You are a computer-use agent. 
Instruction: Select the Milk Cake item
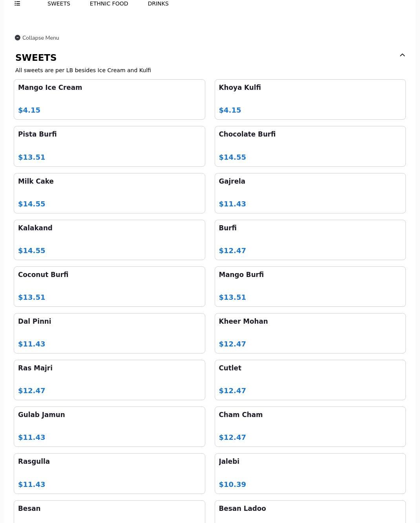click(x=110, y=193)
